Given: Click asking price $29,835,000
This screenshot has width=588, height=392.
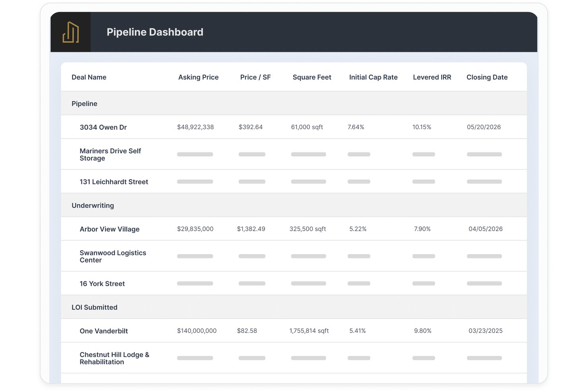Looking at the screenshot, I should (x=195, y=229).
